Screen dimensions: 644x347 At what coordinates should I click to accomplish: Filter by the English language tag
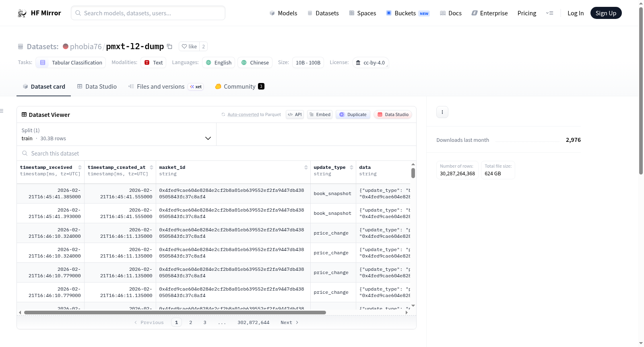219,62
